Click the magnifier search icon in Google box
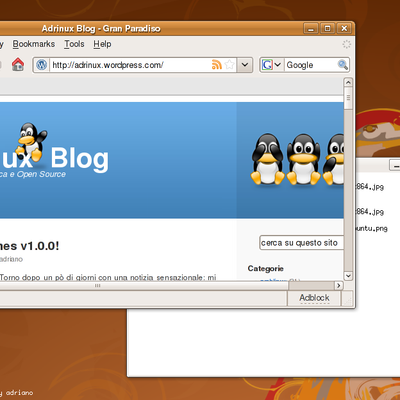400x400 pixels. (x=343, y=65)
